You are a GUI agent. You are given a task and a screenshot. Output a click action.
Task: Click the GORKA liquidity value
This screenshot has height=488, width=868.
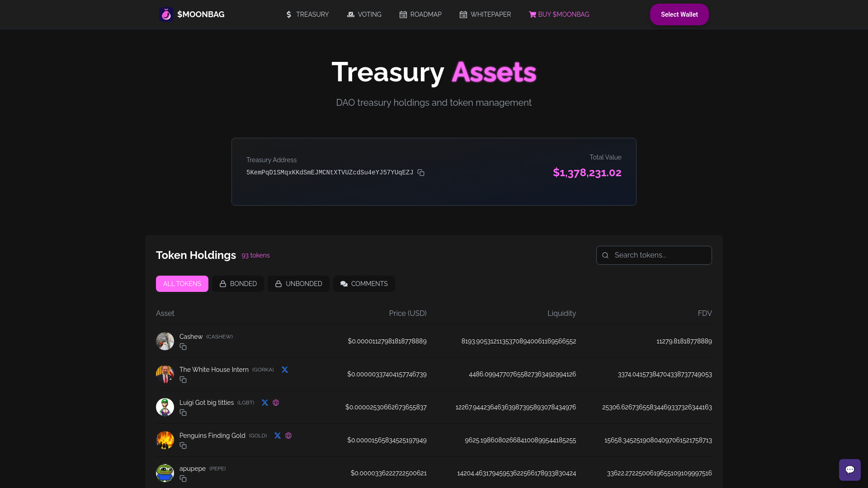pyautogui.click(x=522, y=374)
